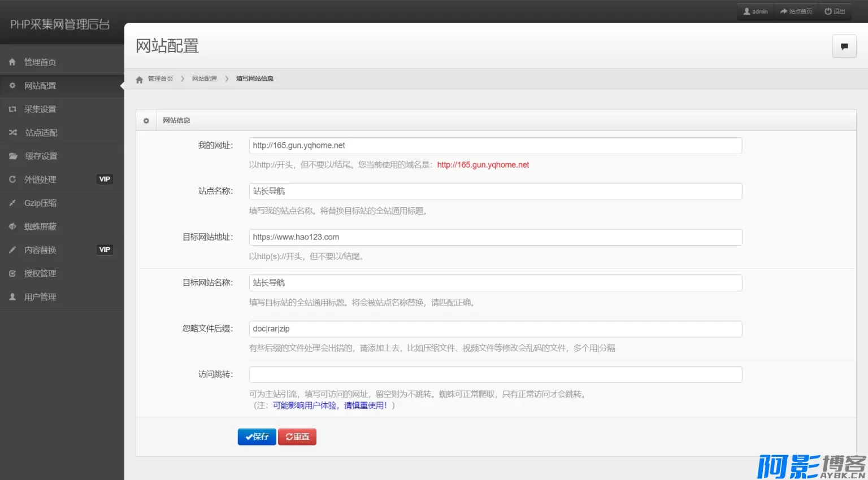Click the 站点首页 arrow icon
The height and width of the screenshot is (480, 868).
(784, 11)
